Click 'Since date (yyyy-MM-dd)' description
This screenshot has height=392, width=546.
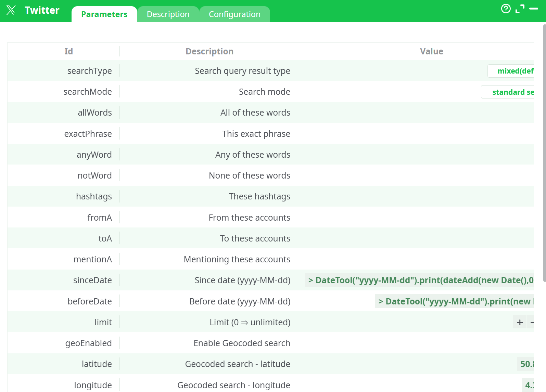coord(243,280)
